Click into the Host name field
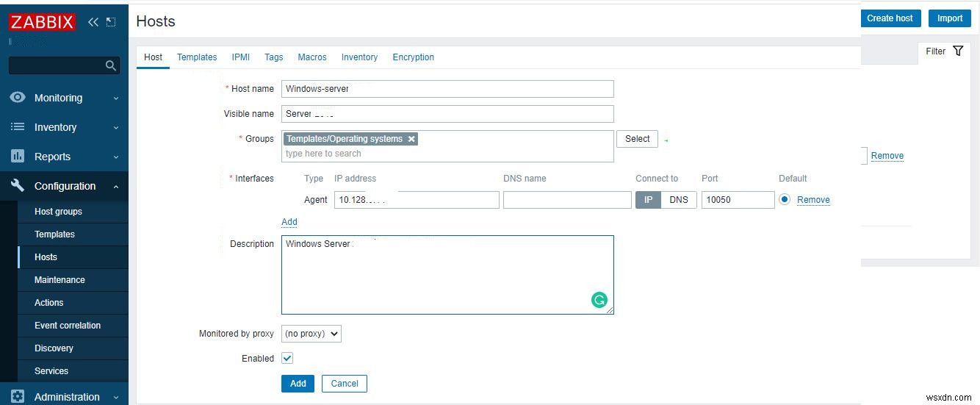This screenshot has height=405, width=980. pyautogui.click(x=447, y=89)
